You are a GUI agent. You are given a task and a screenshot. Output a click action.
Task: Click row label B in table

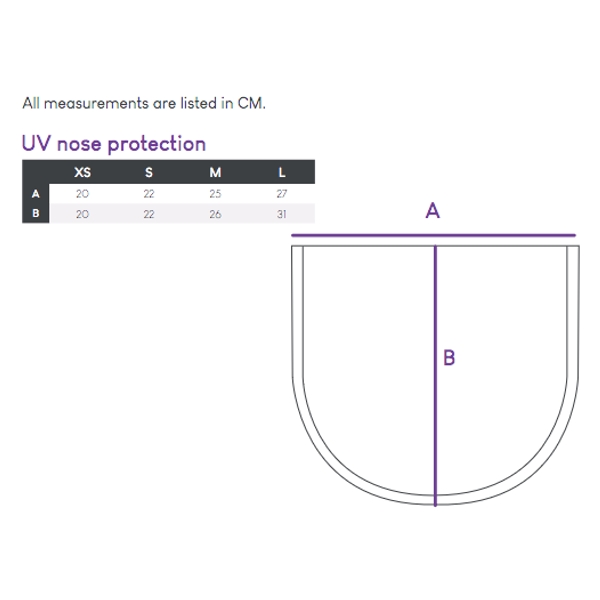(x=36, y=213)
